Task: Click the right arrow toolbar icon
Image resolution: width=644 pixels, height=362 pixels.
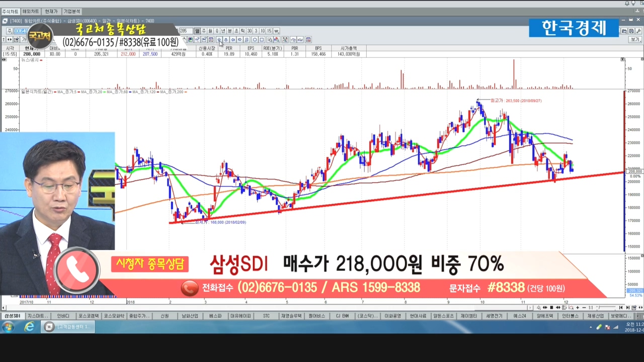Action: tap(239, 40)
